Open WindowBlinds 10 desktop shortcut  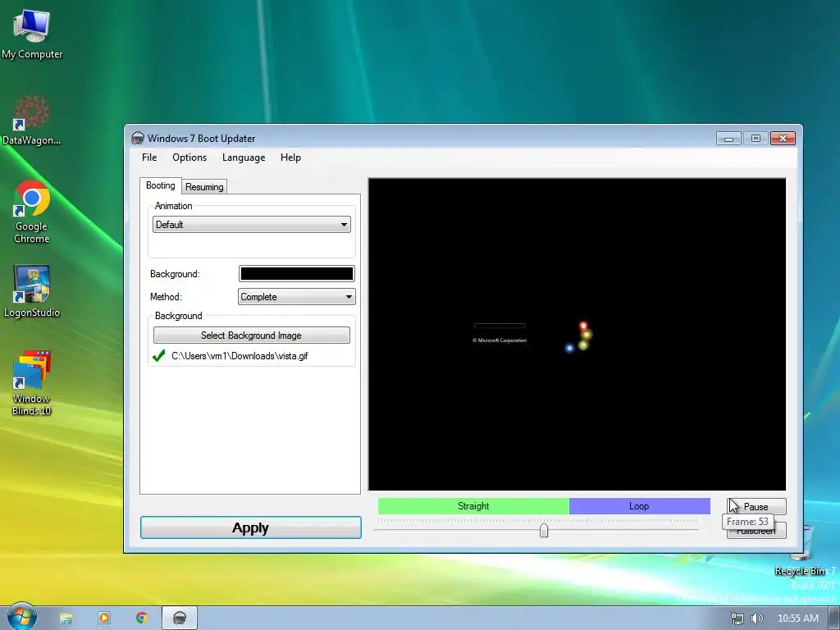(x=32, y=383)
